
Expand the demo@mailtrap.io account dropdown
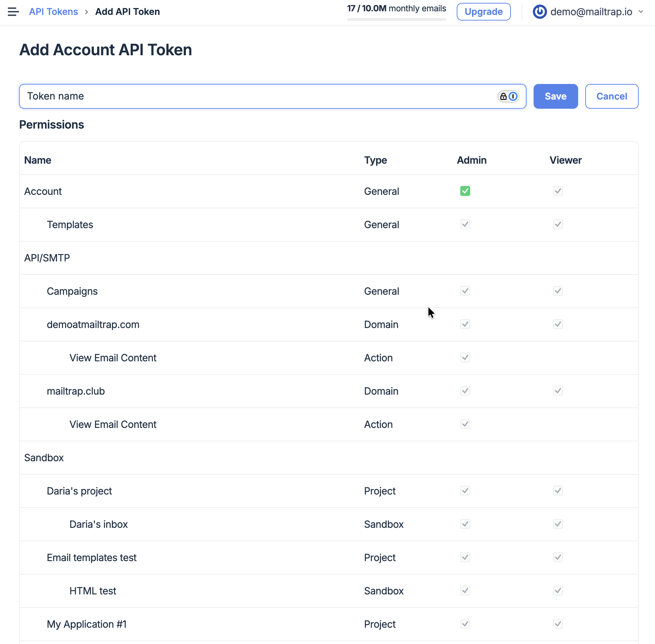point(641,12)
